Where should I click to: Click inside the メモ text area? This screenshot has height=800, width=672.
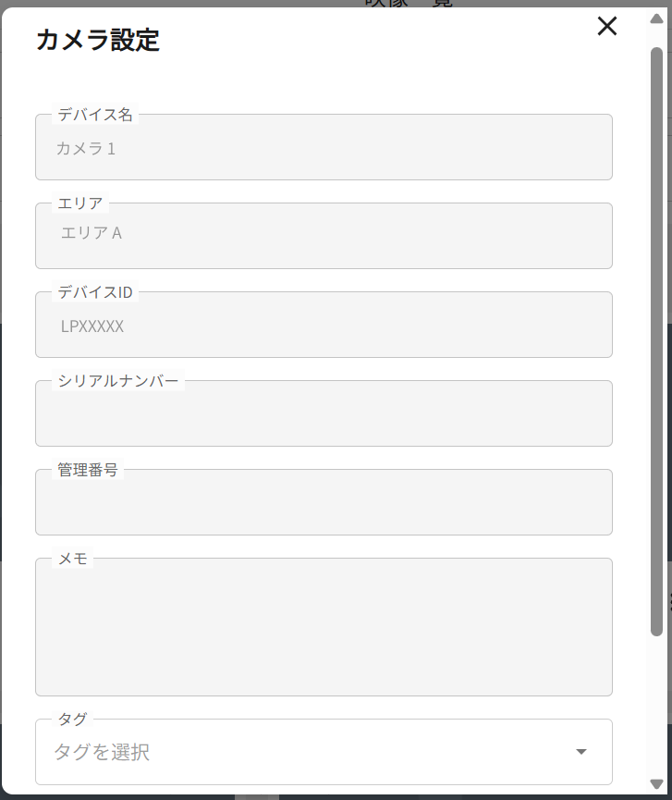tap(324, 627)
